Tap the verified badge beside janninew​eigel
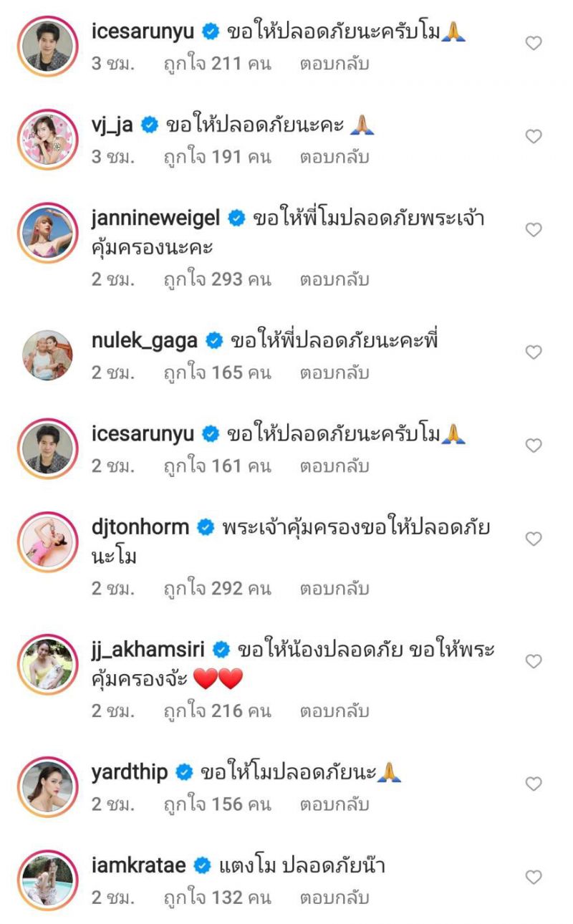573x924 pixels. click(x=236, y=219)
